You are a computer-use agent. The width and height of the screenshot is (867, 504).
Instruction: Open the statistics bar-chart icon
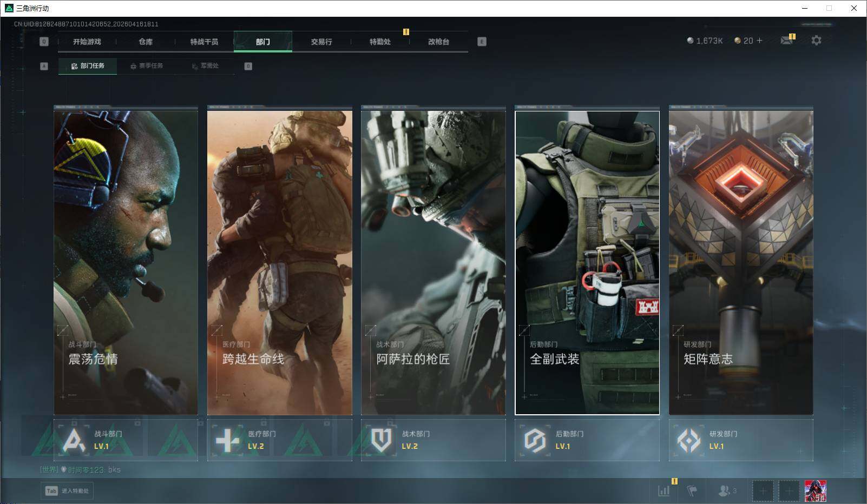point(664,490)
